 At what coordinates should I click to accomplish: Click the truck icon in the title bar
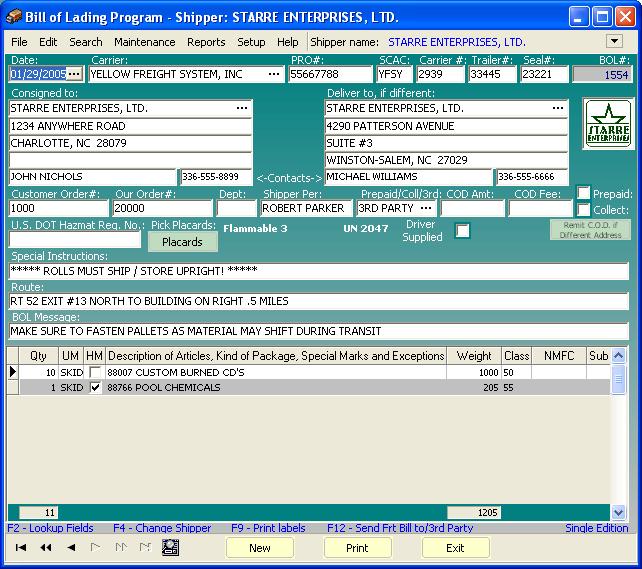(13, 17)
